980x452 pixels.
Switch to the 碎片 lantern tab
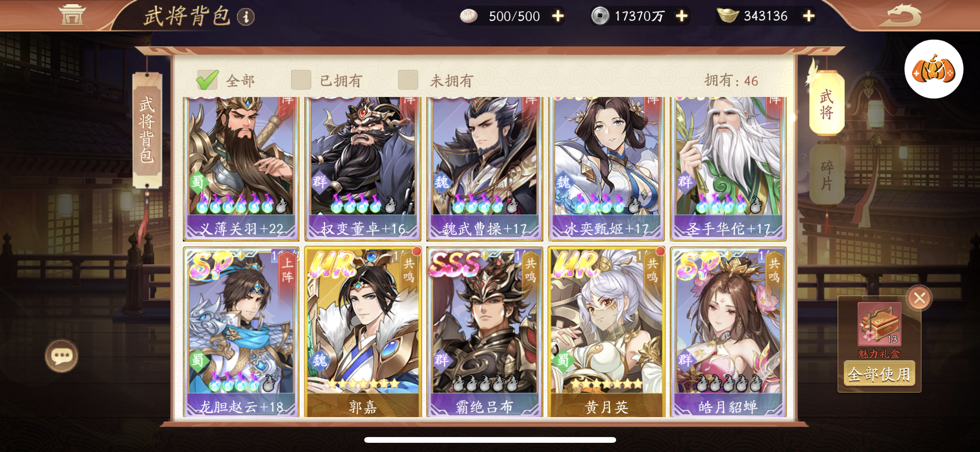(827, 175)
